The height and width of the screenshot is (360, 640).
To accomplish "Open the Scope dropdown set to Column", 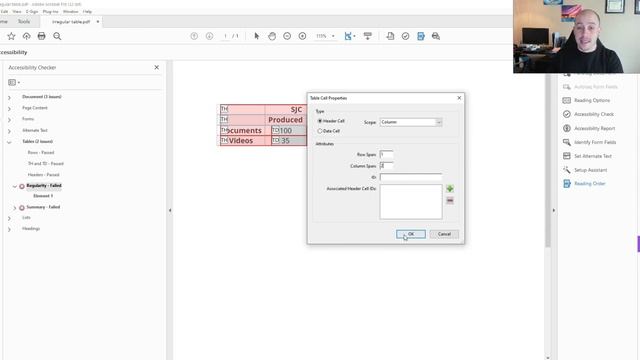I will pyautogui.click(x=411, y=122).
